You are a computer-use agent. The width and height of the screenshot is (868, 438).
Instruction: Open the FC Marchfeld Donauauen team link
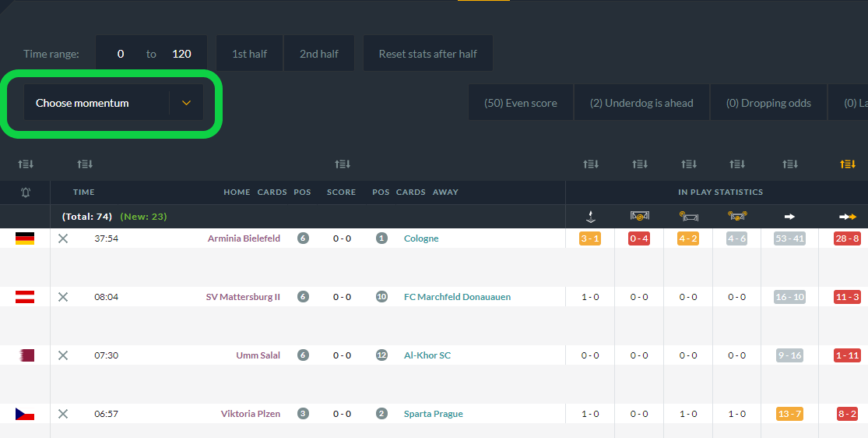pyautogui.click(x=457, y=297)
